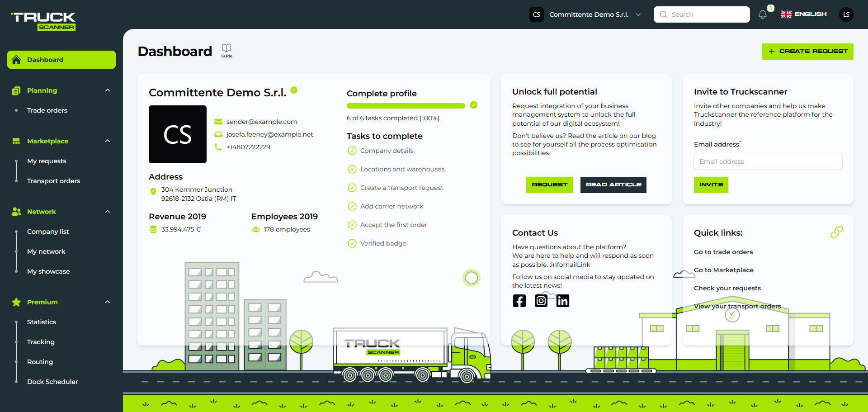Click the Read Article button
This screenshot has height=412, width=868.
(613, 185)
